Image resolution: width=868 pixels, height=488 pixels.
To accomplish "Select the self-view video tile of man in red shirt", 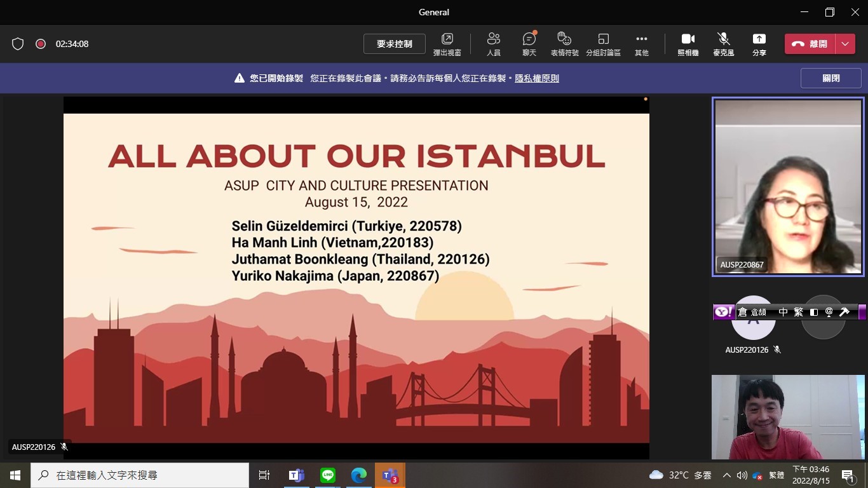I will click(788, 417).
